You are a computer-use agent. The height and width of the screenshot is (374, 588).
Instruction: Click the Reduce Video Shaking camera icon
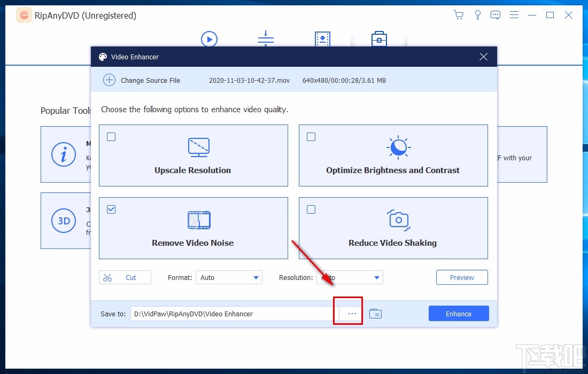[398, 220]
